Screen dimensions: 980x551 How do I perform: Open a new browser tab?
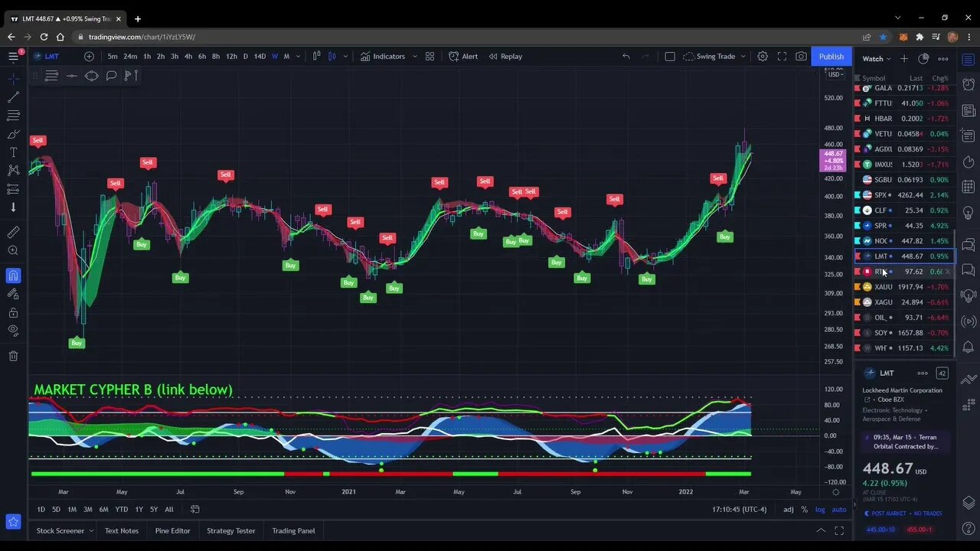(x=138, y=18)
